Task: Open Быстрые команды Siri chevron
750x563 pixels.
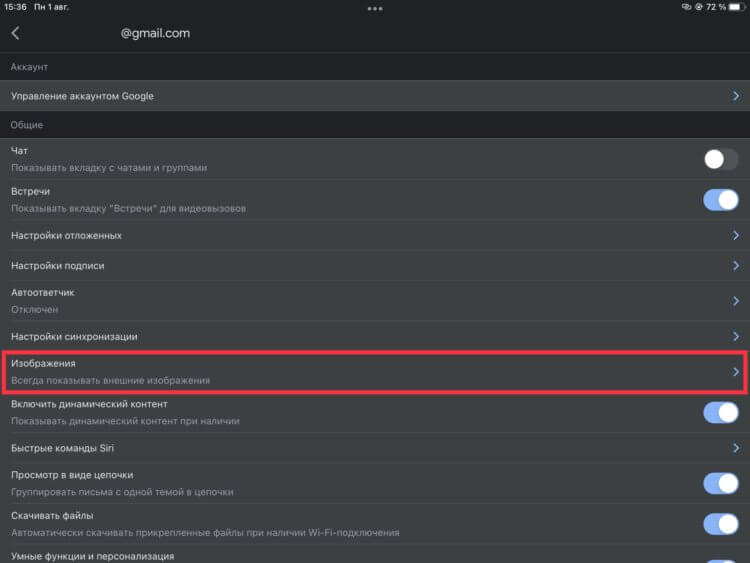Action: 736,448
